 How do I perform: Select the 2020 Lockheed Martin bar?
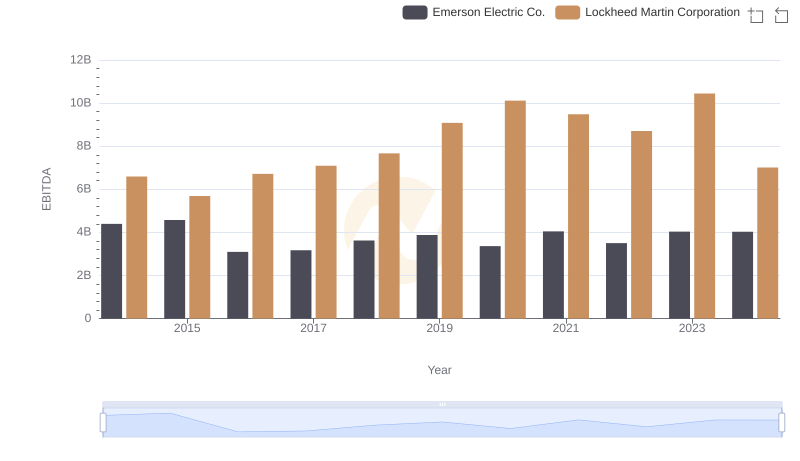515,210
